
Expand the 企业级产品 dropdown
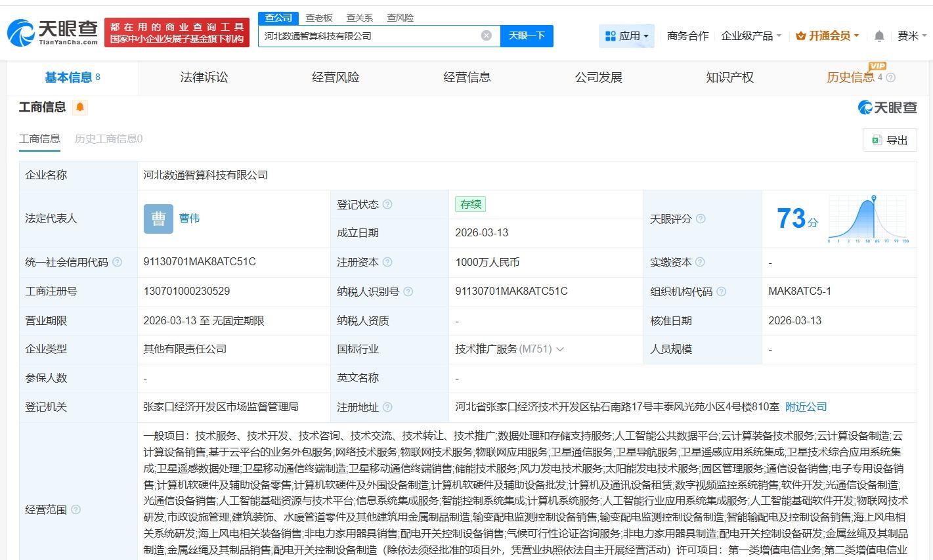pyautogui.click(x=751, y=36)
